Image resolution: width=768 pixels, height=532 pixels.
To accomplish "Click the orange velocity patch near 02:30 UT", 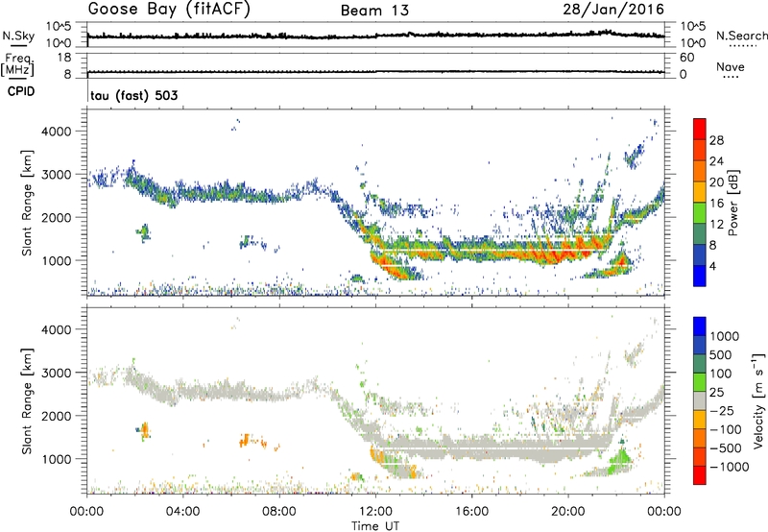I will [x=144, y=430].
